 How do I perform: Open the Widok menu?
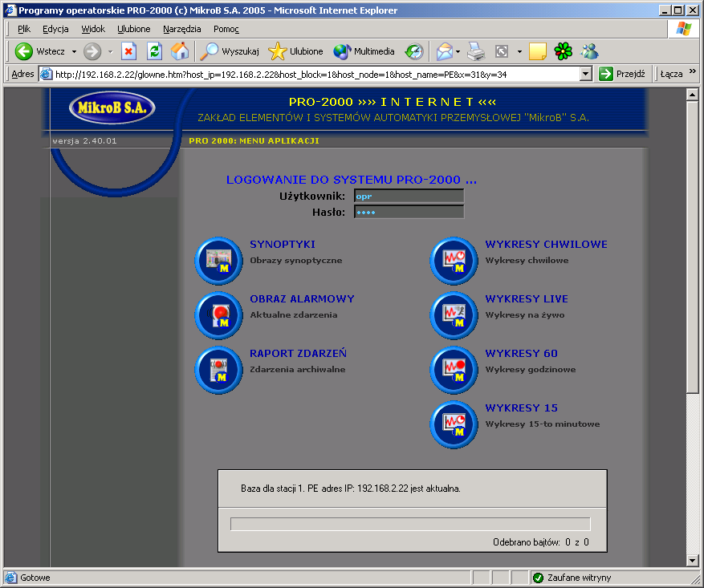(93, 29)
